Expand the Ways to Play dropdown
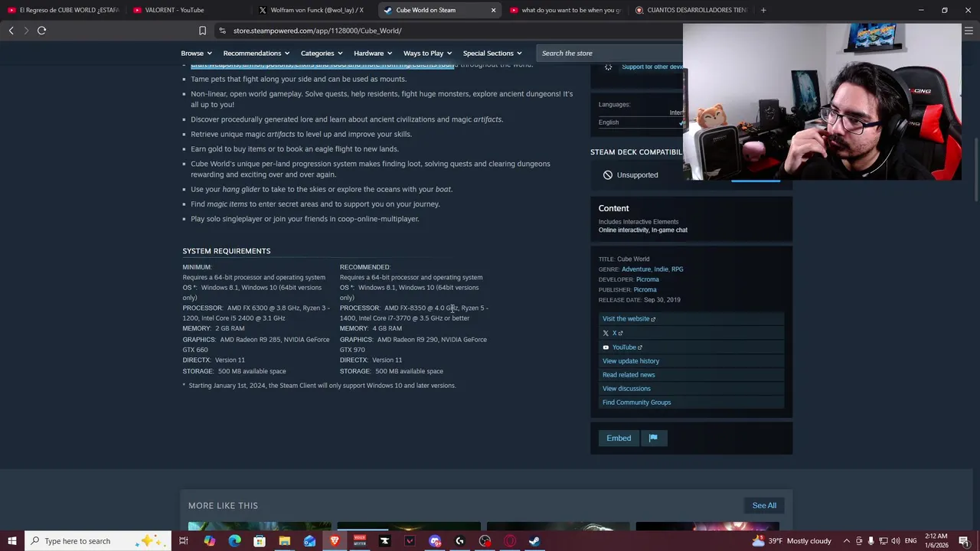Screen dimensions: 980x551 (x=427, y=53)
